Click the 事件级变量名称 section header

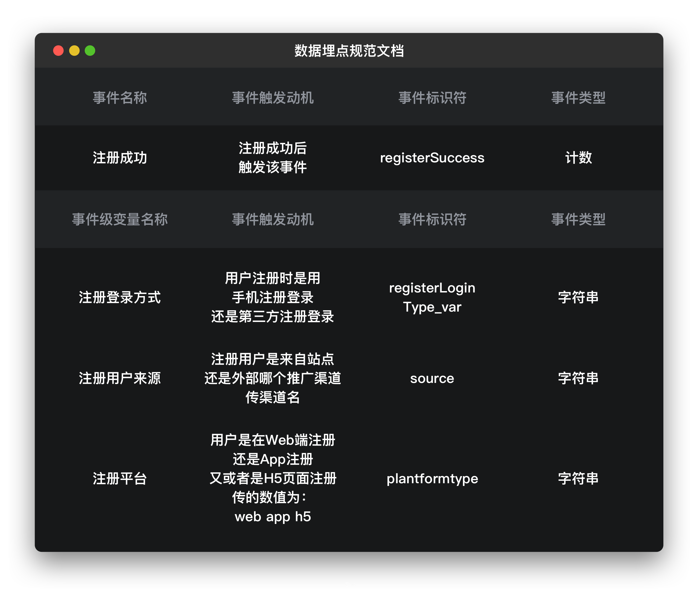pyautogui.click(x=120, y=220)
